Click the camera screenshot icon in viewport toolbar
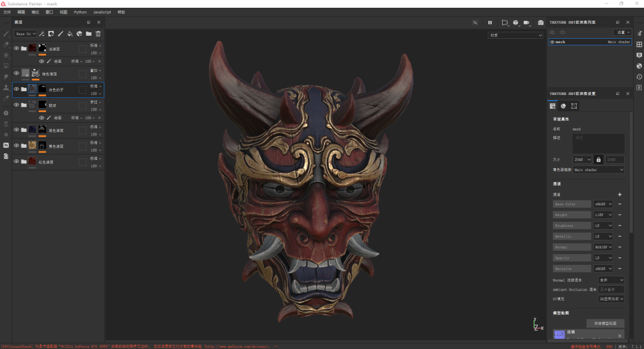The width and height of the screenshot is (644, 349). (x=540, y=23)
